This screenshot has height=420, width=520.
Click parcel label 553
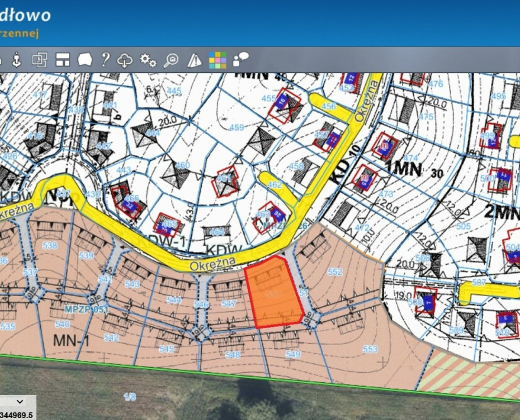(x=370, y=349)
